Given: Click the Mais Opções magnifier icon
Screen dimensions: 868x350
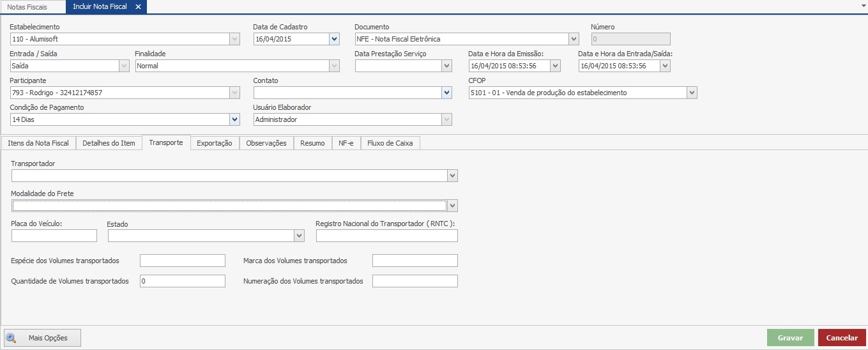Looking at the screenshot, I should tap(11, 338).
